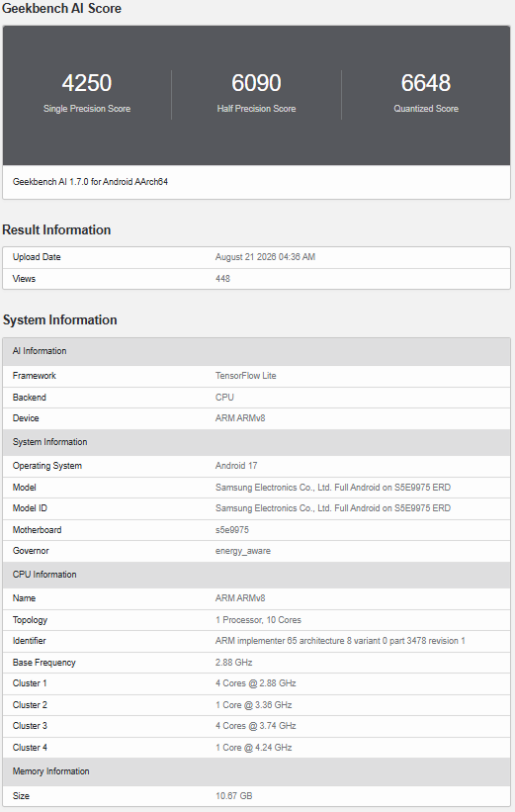The height and width of the screenshot is (812, 515).
Task: Select the 'Governor' row label
Action: tap(31, 551)
